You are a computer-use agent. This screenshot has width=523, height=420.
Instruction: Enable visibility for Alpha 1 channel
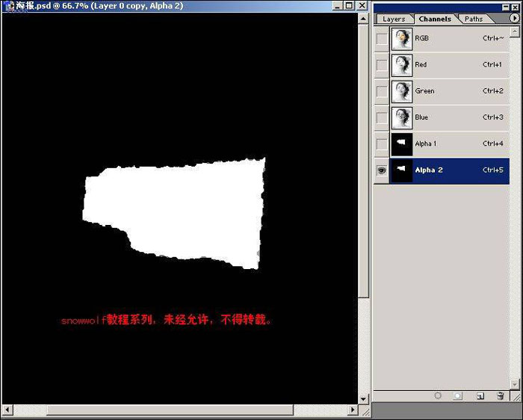382,143
